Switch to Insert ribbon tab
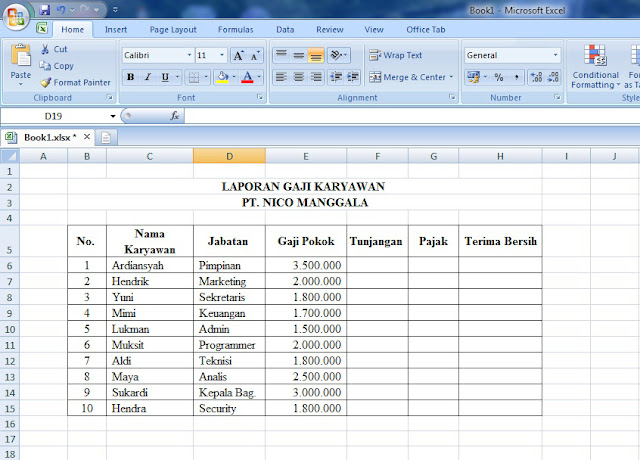 (x=116, y=29)
